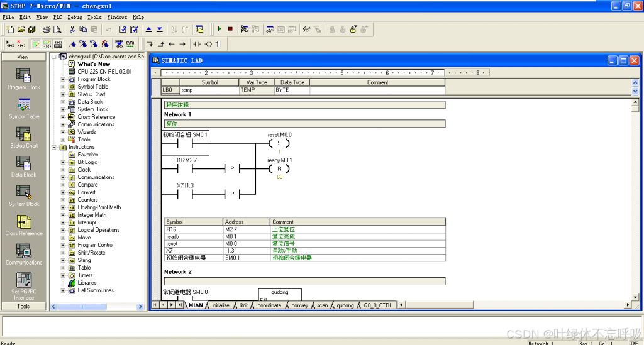Screen dimensions: 644x345
Task: Open the PLC menu
Action: [x=58, y=17]
